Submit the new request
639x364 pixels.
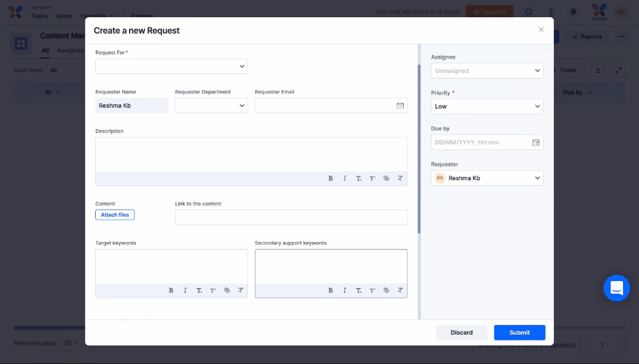[x=519, y=333]
